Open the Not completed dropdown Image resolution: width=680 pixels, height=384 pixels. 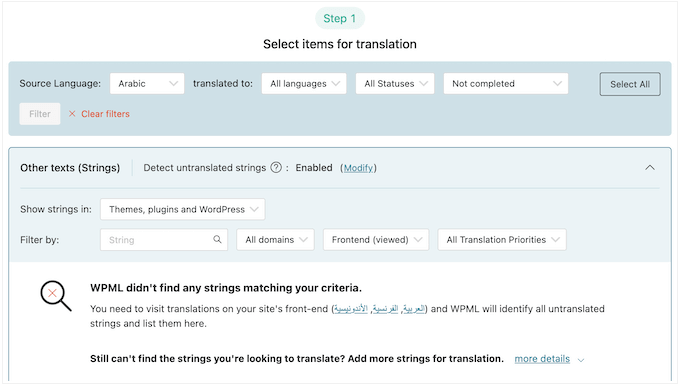pyautogui.click(x=506, y=84)
